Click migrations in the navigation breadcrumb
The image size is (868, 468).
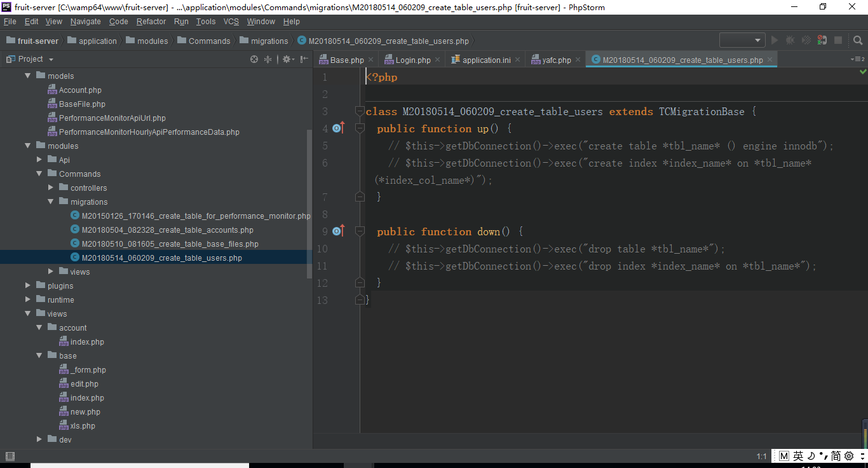coord(264,41)
